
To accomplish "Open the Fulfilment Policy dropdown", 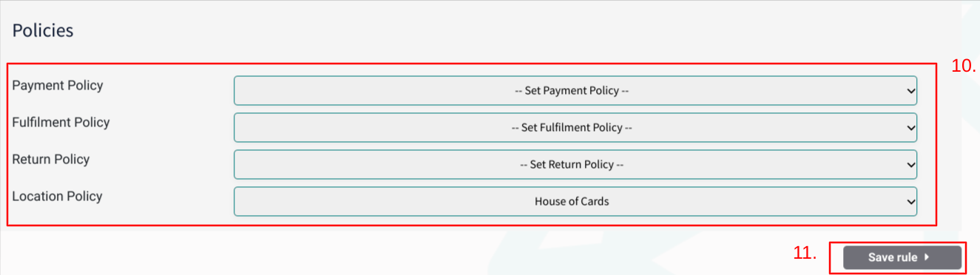I will point(575,127).
